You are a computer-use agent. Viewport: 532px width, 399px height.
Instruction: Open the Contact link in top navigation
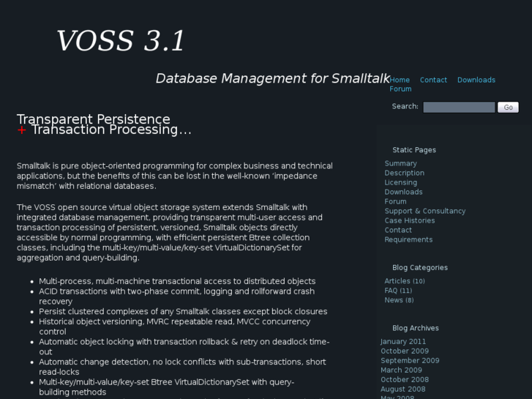pos(433,80)
